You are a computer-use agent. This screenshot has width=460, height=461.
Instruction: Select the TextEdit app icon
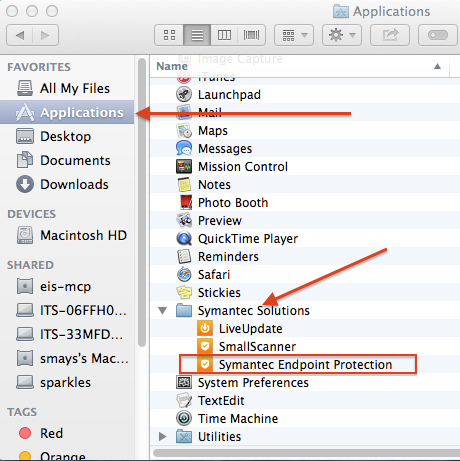[x=184, y=400]
